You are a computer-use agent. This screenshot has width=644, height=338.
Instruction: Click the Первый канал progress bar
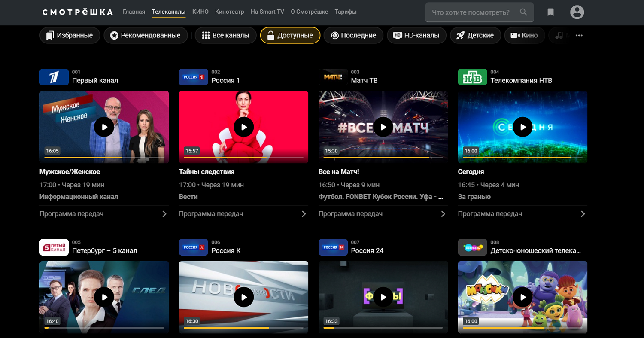click(x=104, y=158)
